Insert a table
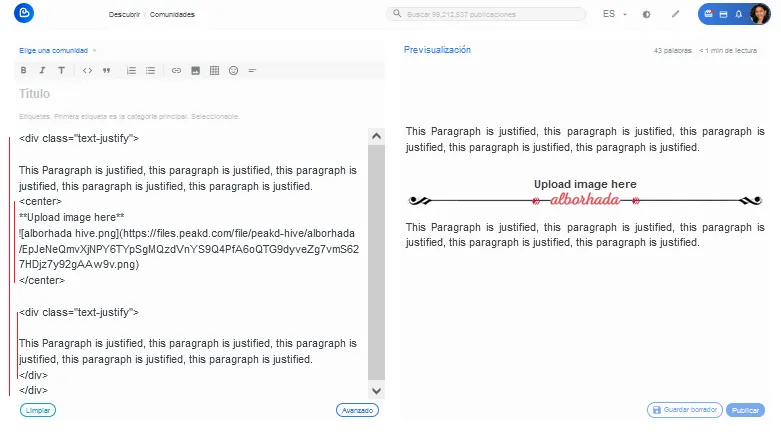781x434 pixels. [214, 71]
